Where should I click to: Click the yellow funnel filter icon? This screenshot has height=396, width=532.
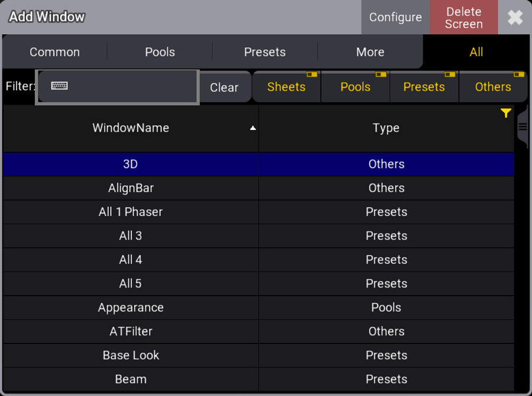pyautogui.click(x=505, y=113)
